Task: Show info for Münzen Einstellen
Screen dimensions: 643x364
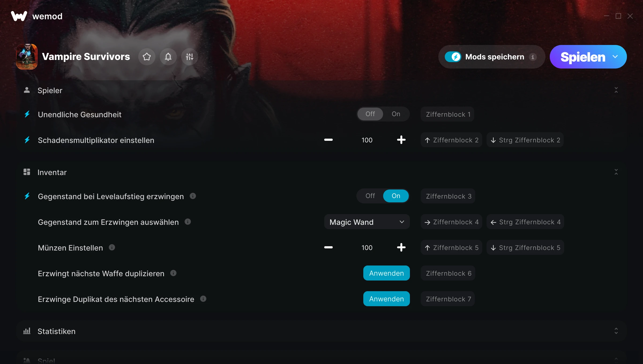Action: tap(112, 247)
